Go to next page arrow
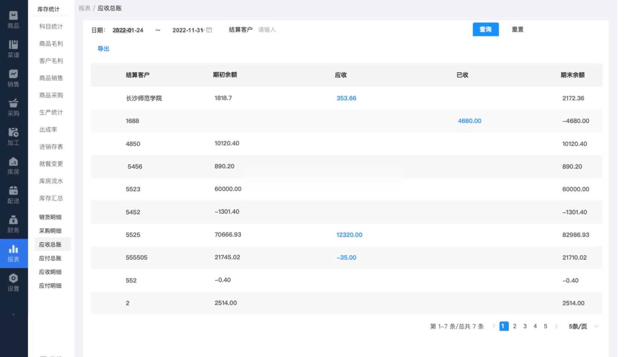Viewport: 644px width, 357px height. point(556,326)
